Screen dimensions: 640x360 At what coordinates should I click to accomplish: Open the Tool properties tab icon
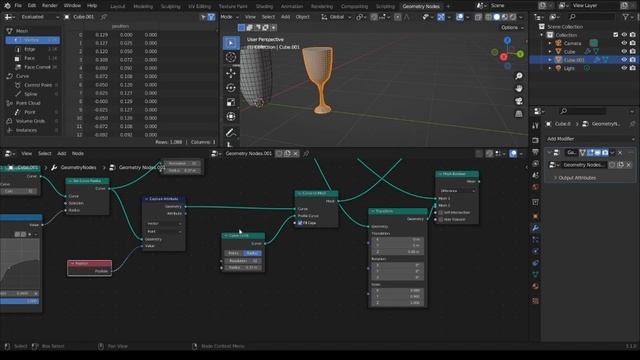[536, 126]
